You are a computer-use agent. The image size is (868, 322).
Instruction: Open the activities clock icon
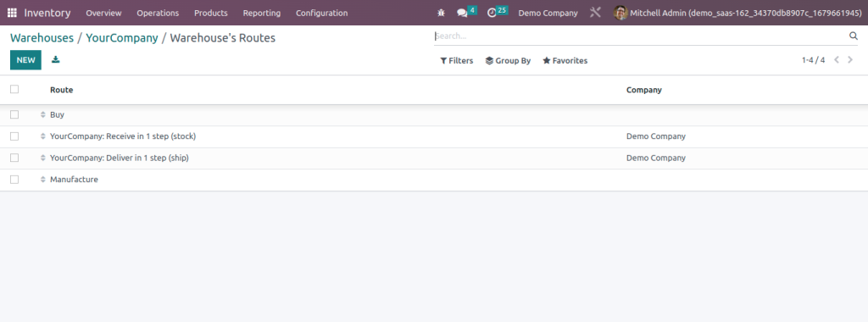492,13
